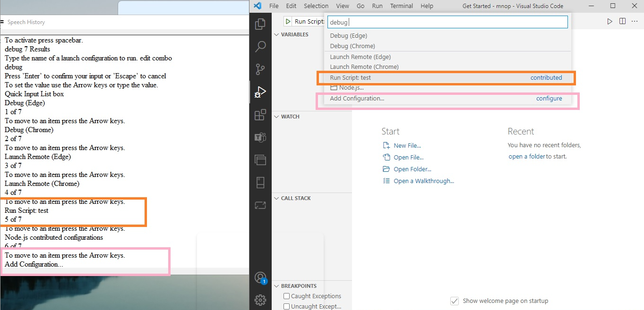Open the Run menu
644x310 pixels.
coord(377,6)
